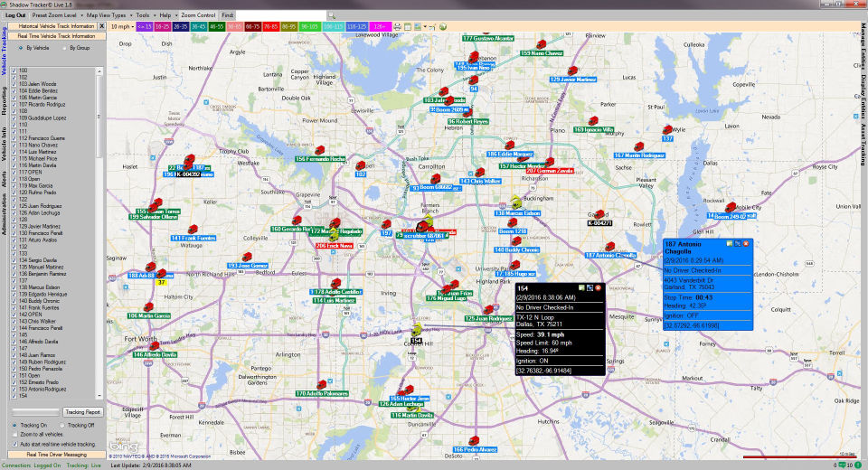Viewport: 868px width, 470px height.
Task: Turn on Tracking Off radio option
Action: (63, 425)
